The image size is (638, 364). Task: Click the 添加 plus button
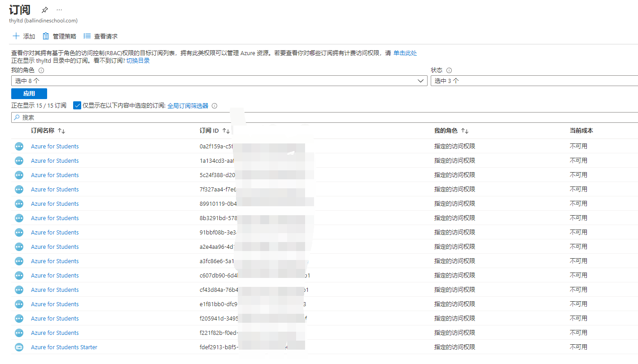[x=23, y=36]
